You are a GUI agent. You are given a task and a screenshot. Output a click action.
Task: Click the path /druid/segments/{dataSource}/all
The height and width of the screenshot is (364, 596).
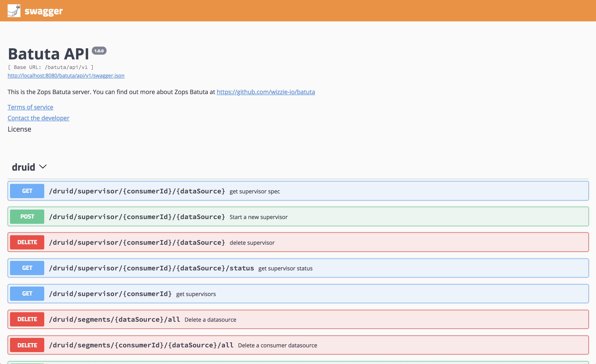coord(115,319)
